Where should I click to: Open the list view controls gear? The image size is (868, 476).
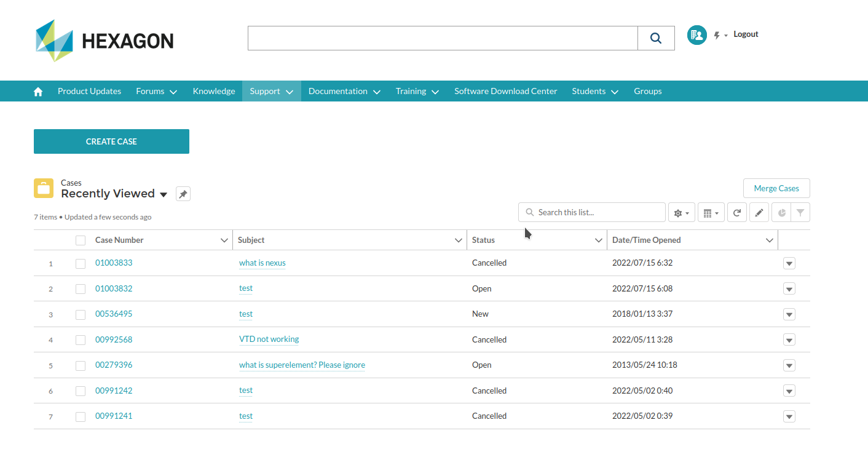pos(682,212)
